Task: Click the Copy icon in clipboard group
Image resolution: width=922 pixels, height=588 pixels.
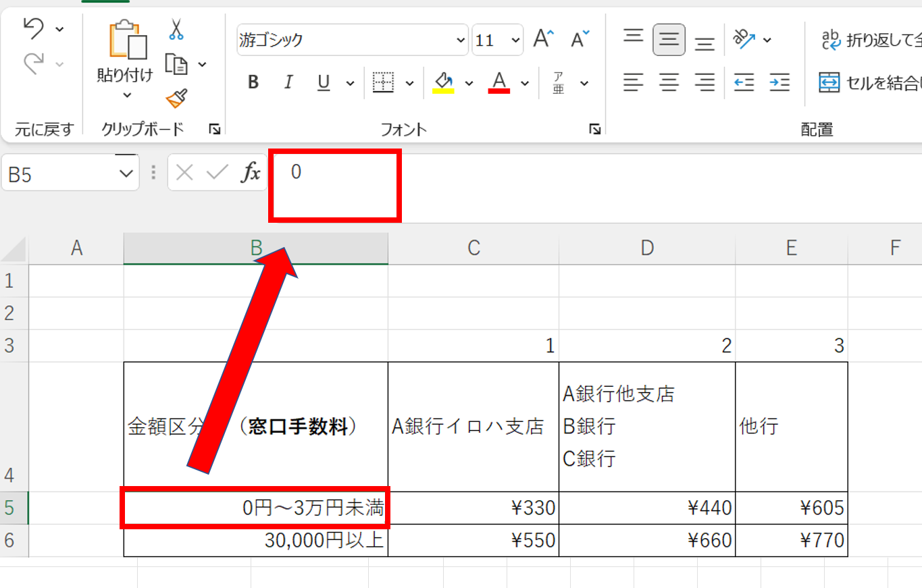Action: 176,65
